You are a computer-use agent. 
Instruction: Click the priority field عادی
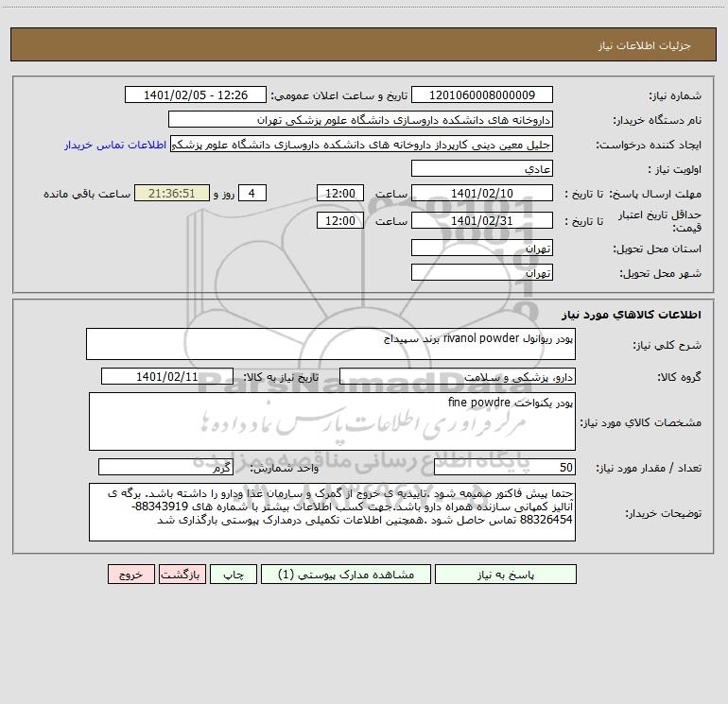(482, 168)
